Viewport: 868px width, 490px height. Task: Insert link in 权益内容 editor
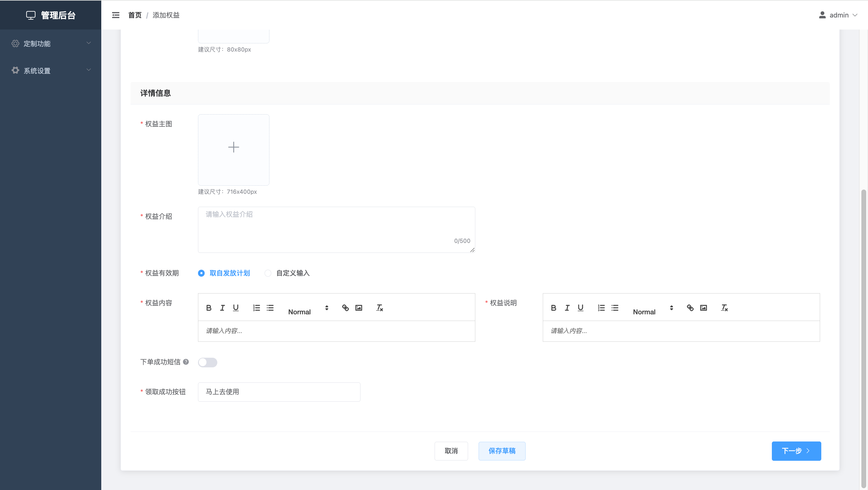345,308
